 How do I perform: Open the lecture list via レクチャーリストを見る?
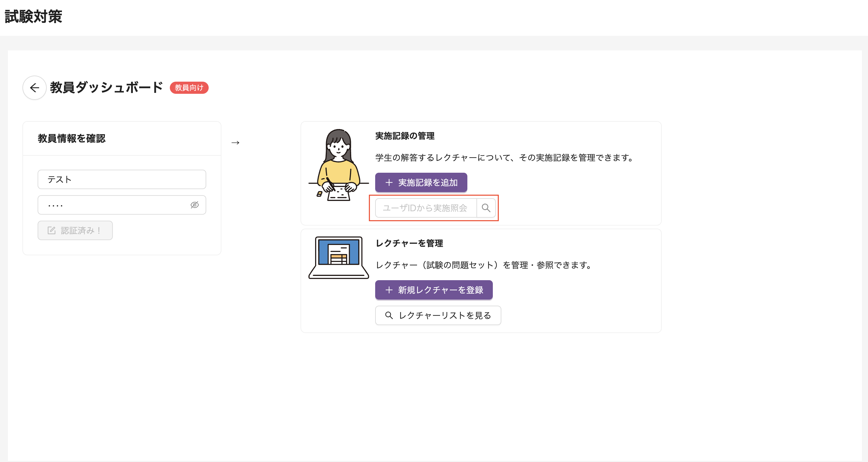pos(438,315)
